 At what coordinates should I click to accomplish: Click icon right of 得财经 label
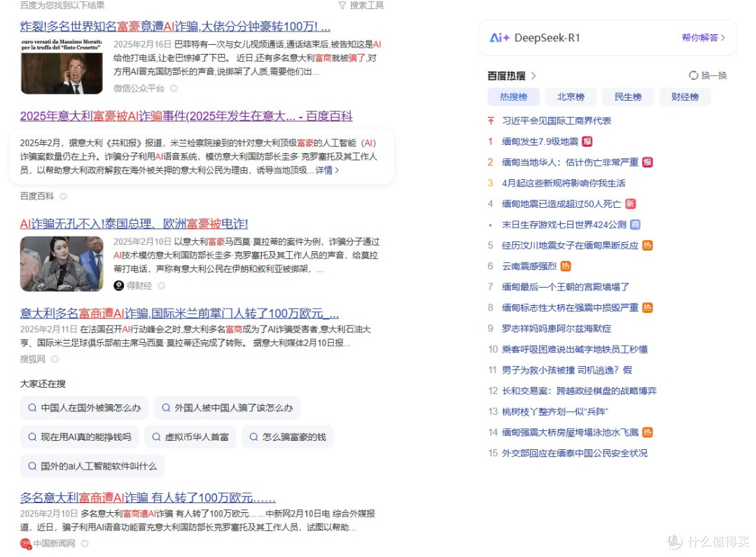pyautogui.click(x=162, y=285)
